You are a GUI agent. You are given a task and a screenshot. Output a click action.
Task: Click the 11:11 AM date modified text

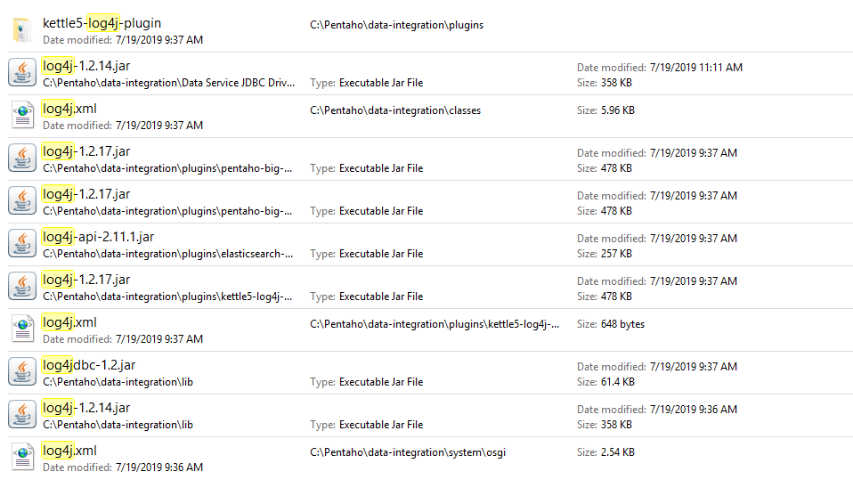tap(696, 68)
